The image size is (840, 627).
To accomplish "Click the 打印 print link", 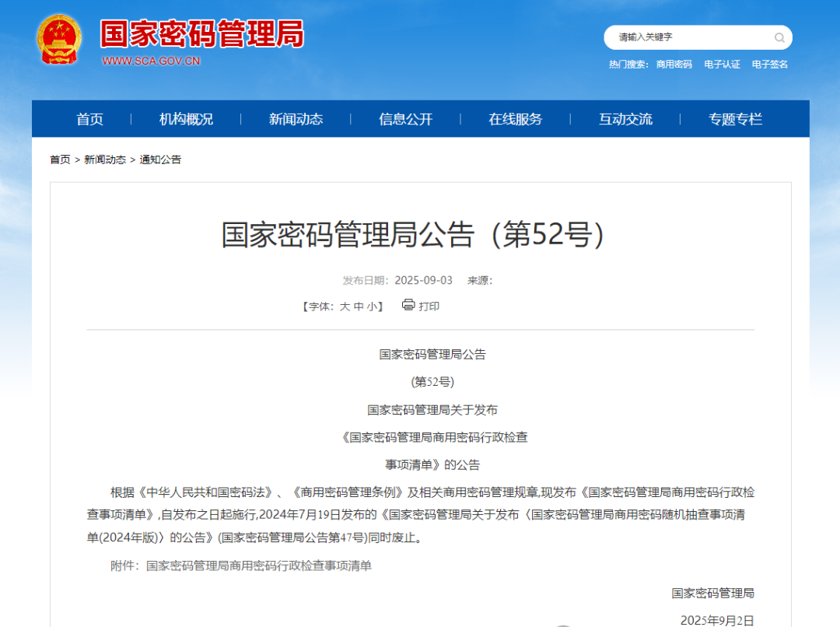I will 429,306.
